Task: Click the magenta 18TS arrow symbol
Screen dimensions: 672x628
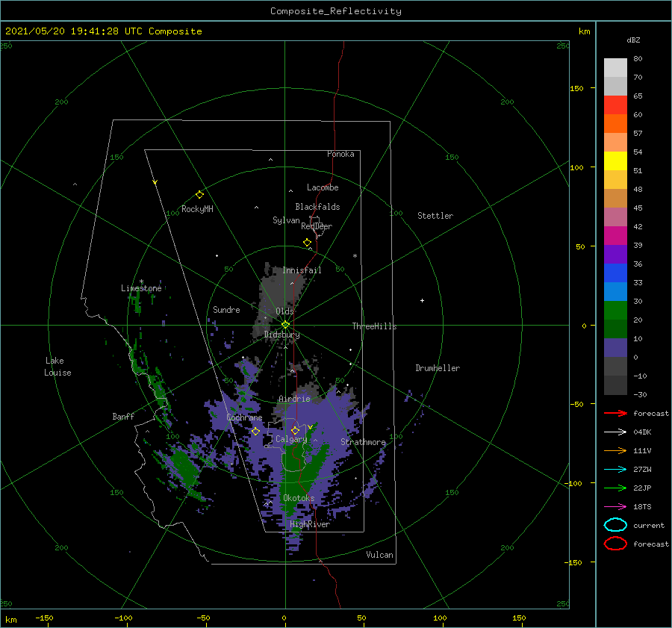Action: [615, 507]
